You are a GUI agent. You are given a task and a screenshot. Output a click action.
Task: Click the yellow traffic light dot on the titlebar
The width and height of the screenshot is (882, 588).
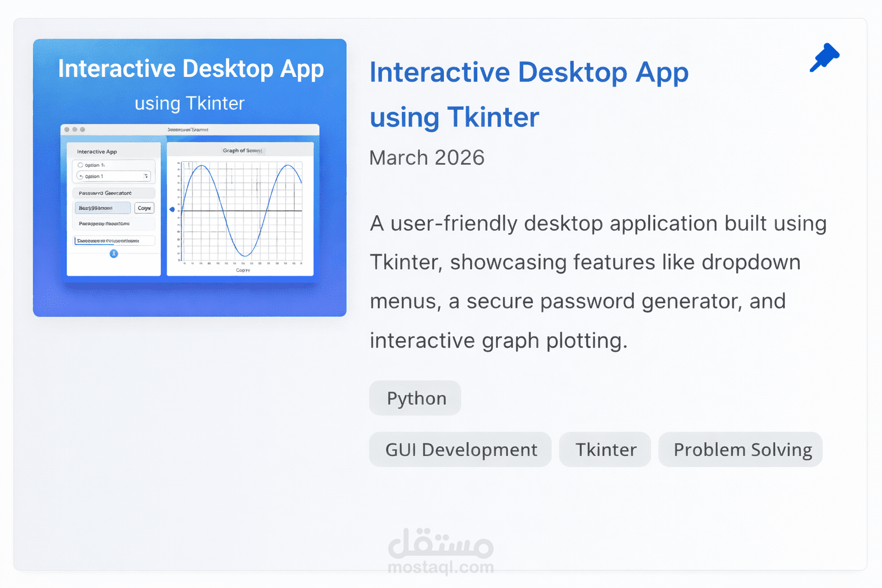tap(75, 129)
